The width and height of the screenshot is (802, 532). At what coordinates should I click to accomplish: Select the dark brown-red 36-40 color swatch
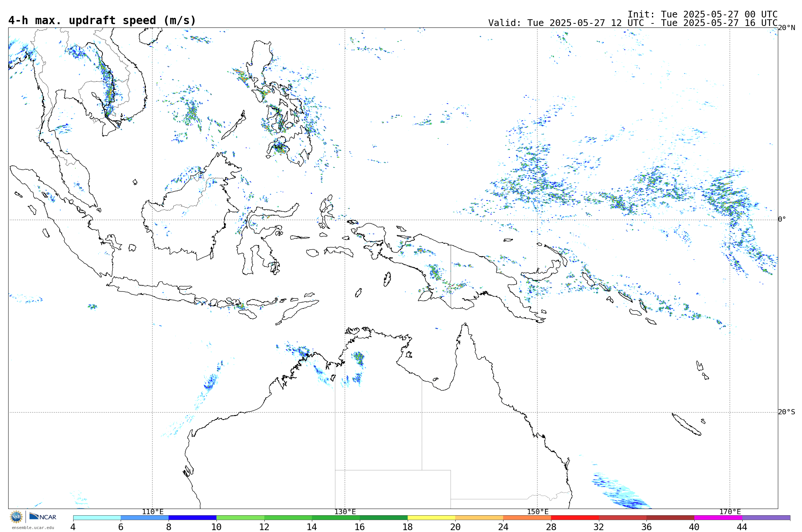[x=670, y=518]
